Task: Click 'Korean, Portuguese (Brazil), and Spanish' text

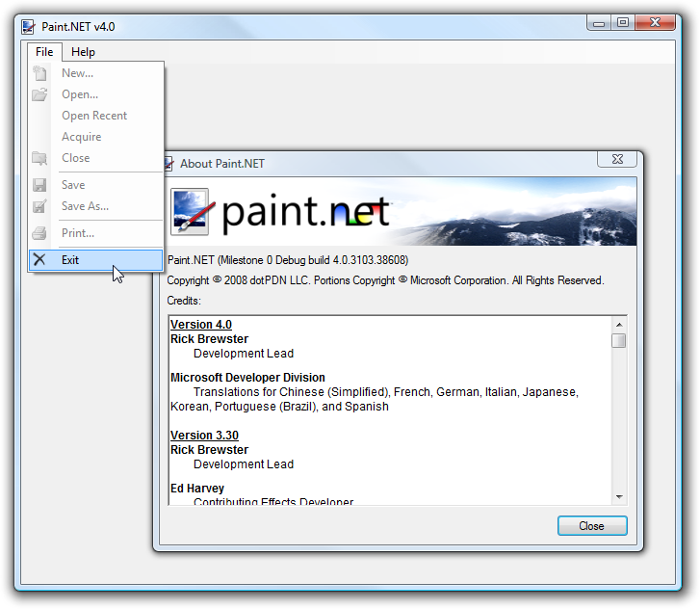Action: click(279, 407)
